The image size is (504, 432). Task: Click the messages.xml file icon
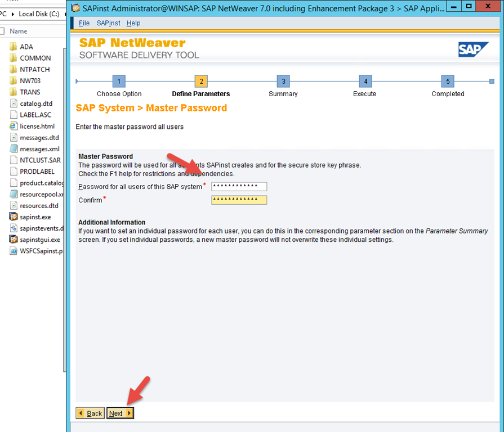pyautogui.click(x=14, y=149)
